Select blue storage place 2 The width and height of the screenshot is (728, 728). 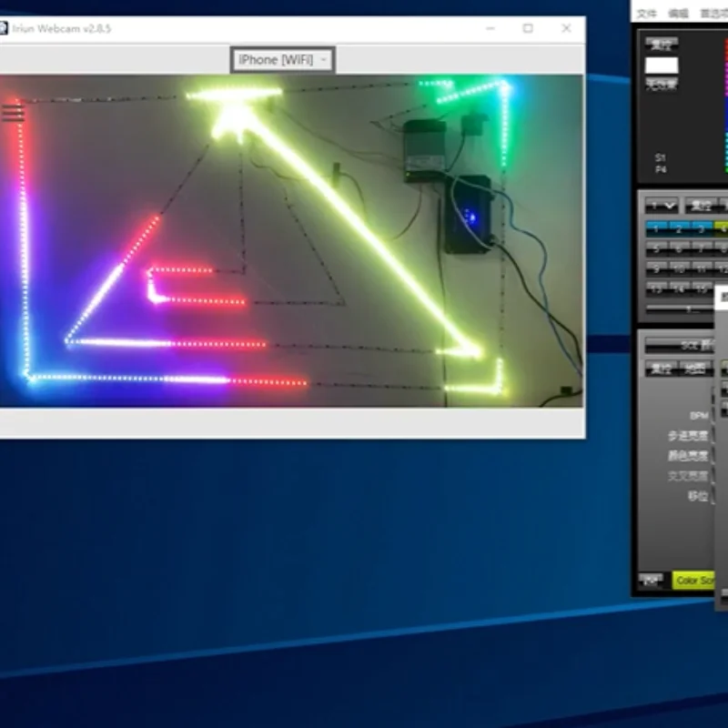pos(679,228)
